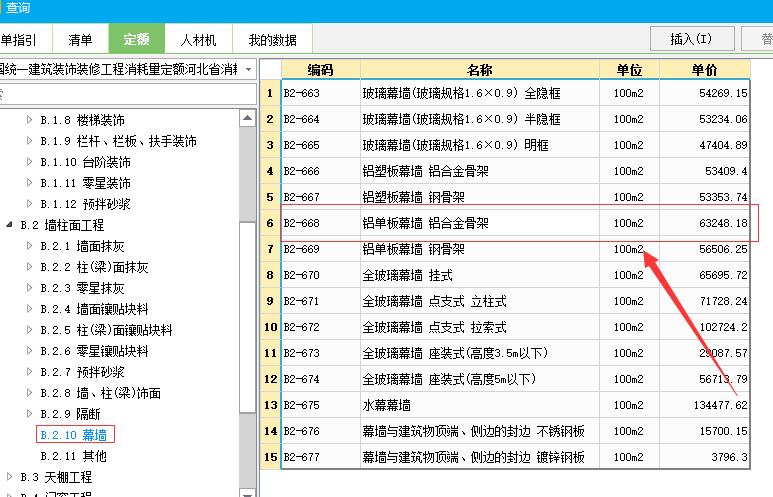This screenshot has width=773, height=497.
Task: Open the 人材机 tab
Action: click(198, 39)
